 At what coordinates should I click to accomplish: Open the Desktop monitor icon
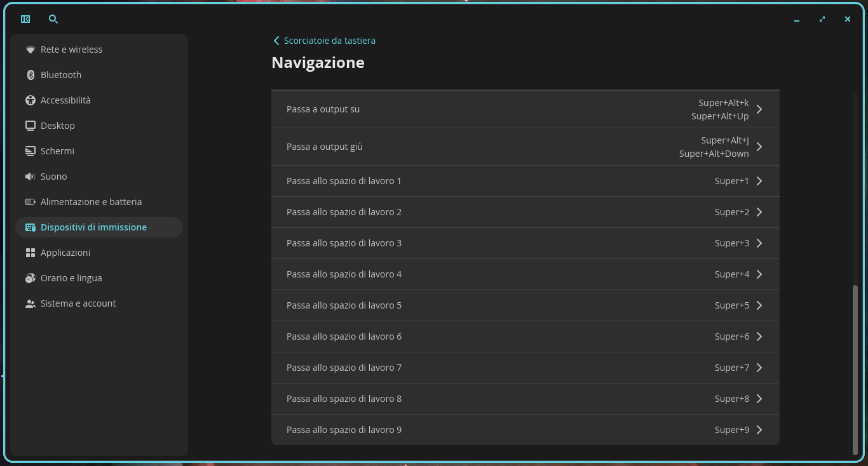point(31,126)
